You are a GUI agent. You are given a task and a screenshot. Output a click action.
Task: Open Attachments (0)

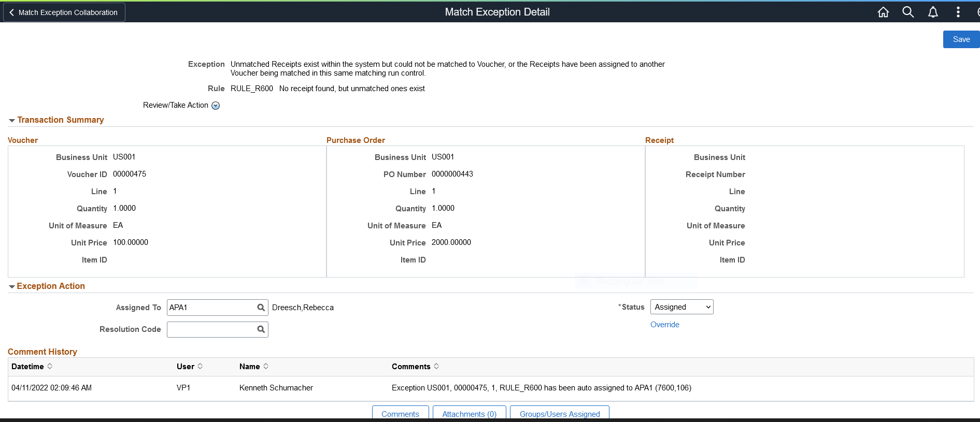tap(469, 414)
